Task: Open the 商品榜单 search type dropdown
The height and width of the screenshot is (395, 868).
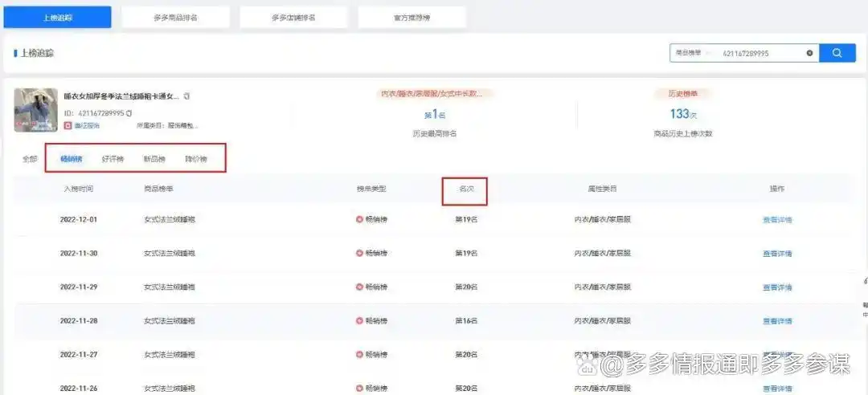Action: (693, 53)
